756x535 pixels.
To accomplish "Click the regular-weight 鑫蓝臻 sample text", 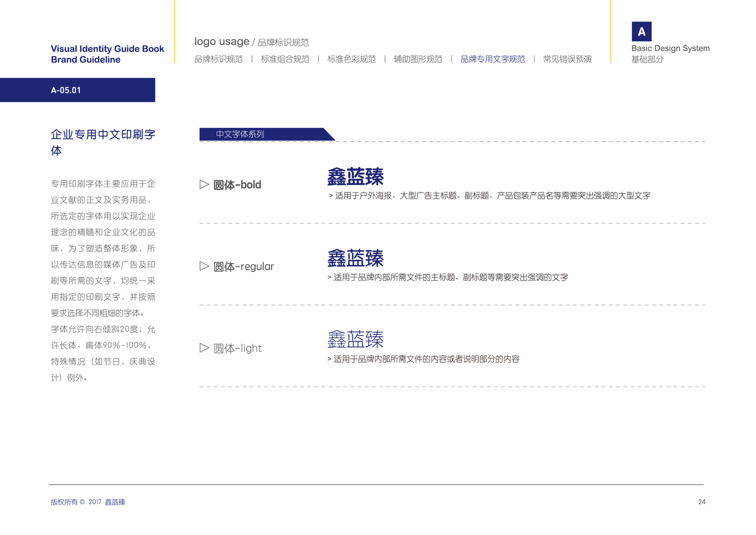I will [x=355, y=258].
